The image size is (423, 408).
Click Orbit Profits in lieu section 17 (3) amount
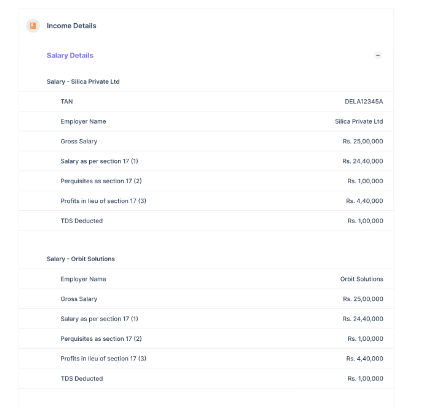(365, 359)
